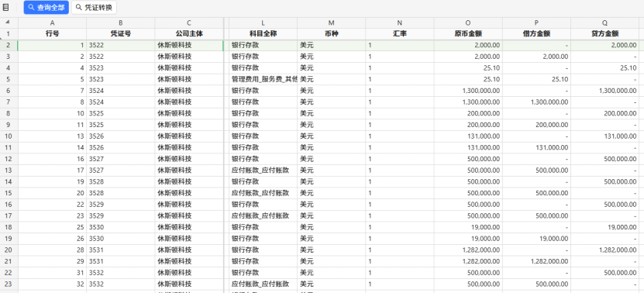Select column O header
This screenshot has height=293, width=644.
click(x=468, y=23)
